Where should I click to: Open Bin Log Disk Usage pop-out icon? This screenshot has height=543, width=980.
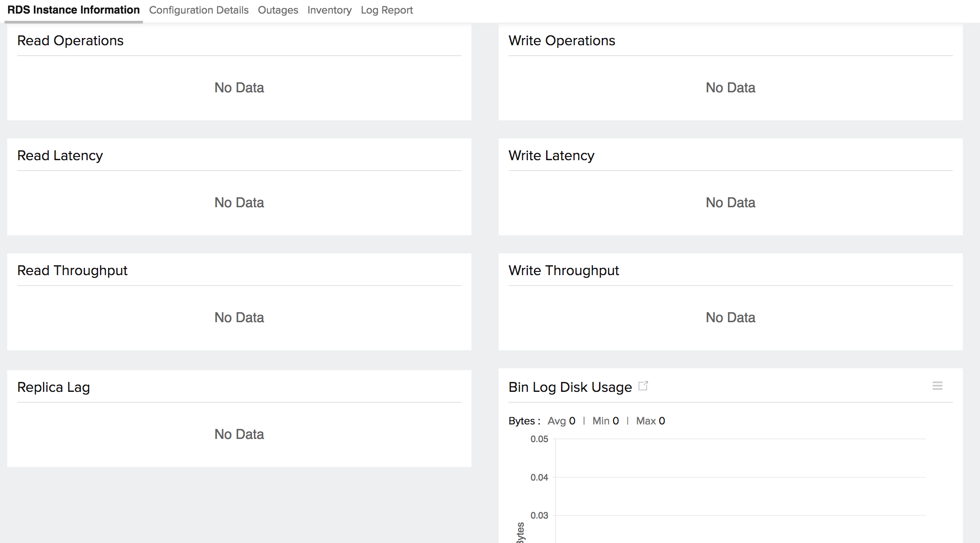(x=643, y=386)
